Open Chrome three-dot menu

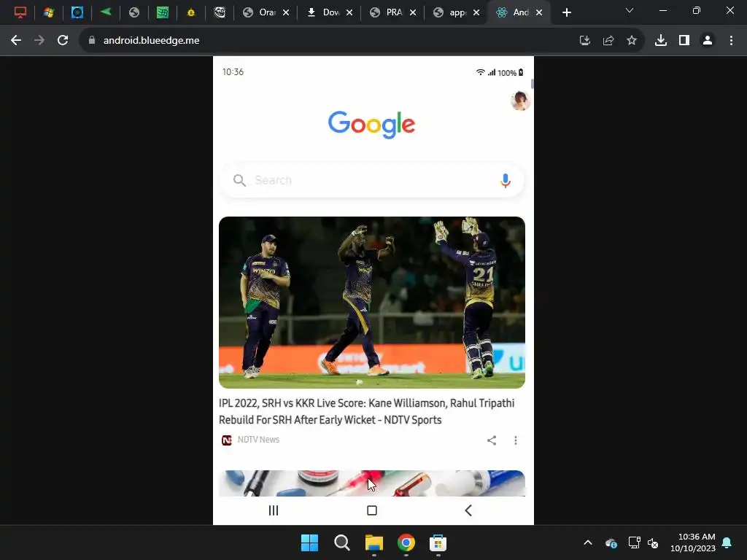pos(731,41)
